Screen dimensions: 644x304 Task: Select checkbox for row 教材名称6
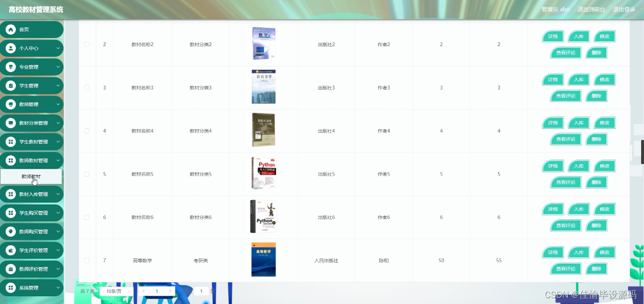[x=87, y=217]
